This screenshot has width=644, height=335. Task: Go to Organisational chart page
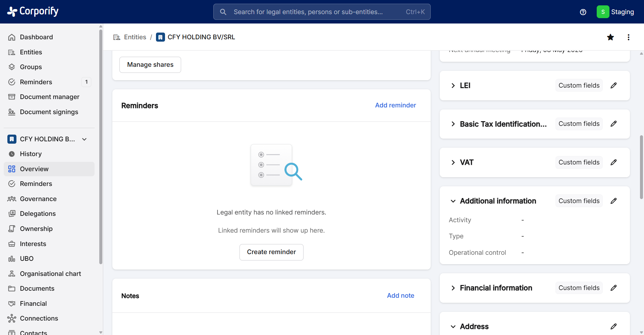(x=50, y=274)
